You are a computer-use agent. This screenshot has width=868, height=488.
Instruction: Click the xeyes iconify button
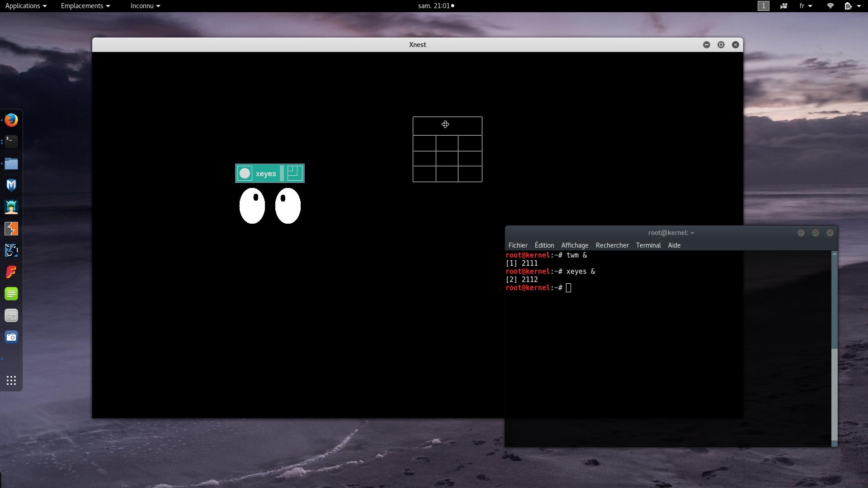[245, 174]
